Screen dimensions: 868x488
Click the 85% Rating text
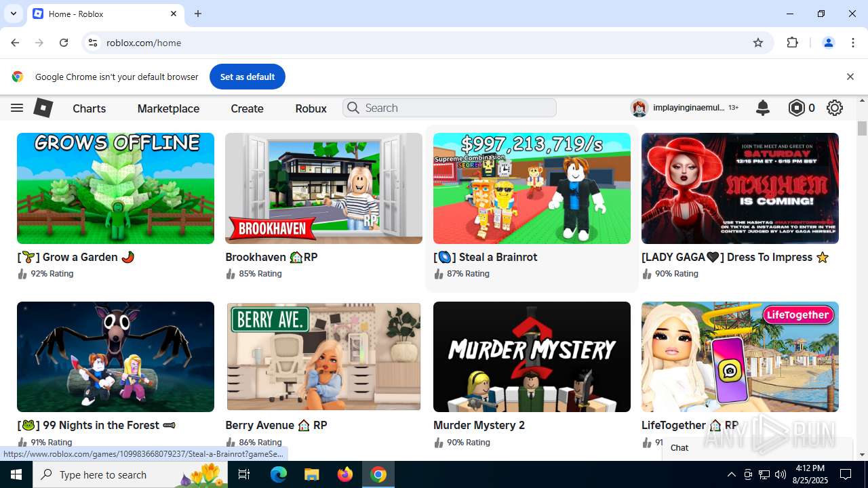pyautogui.click(x=260, y=274)
